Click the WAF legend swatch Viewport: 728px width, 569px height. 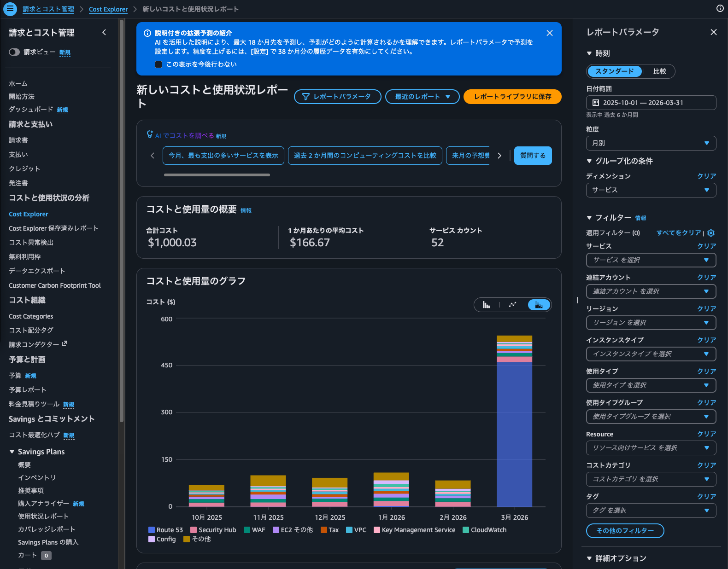tap(247, 530)
